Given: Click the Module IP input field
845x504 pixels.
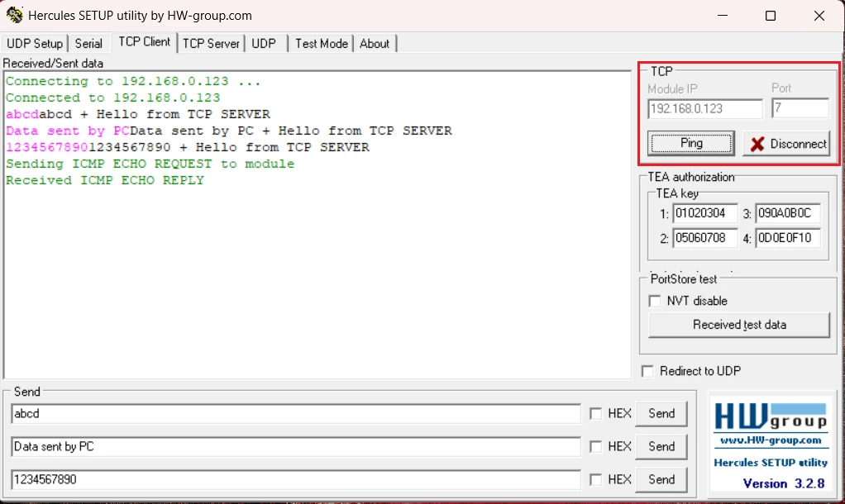Looking at the screenshot, I should [704, 108].
